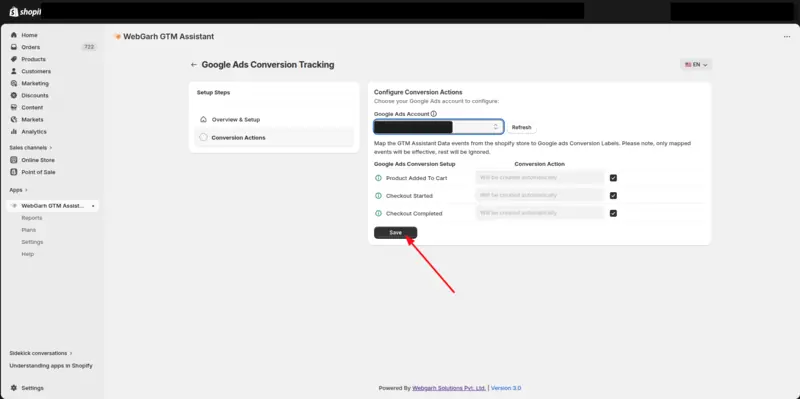The image size is (800, 399).
Task: Click the Shopify logo icon
Action: pos(14,11)
